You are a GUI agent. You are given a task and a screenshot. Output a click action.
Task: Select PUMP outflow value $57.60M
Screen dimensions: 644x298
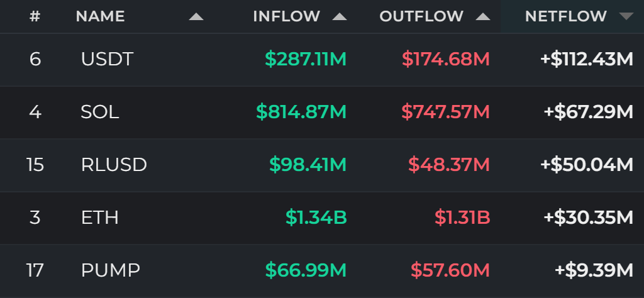pos(450,270)
